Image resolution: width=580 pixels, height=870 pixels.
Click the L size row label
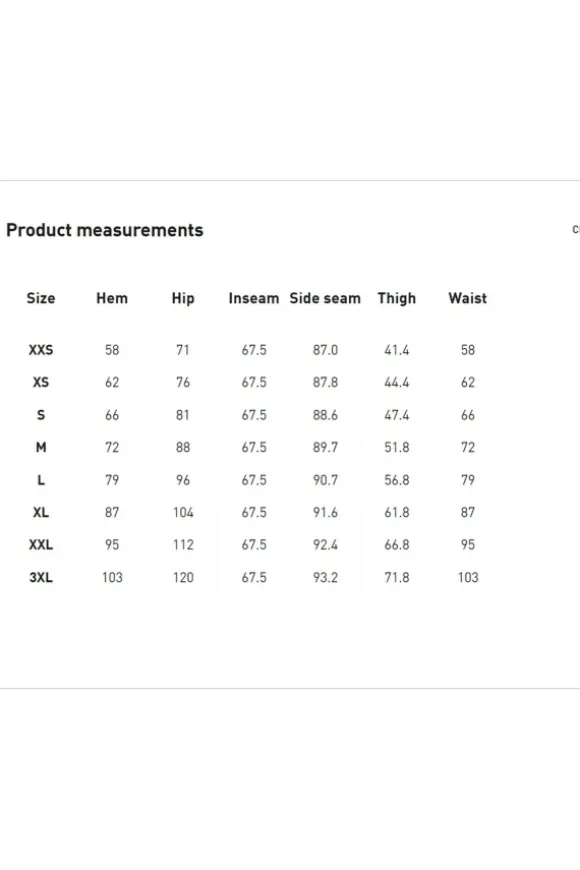(41, 480)
